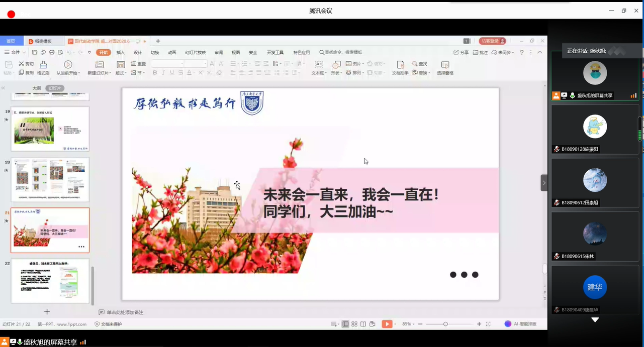Open the 审阅 review ribbon tab
The width and height of the screenshot is (644, 347).
click(219, 52)
